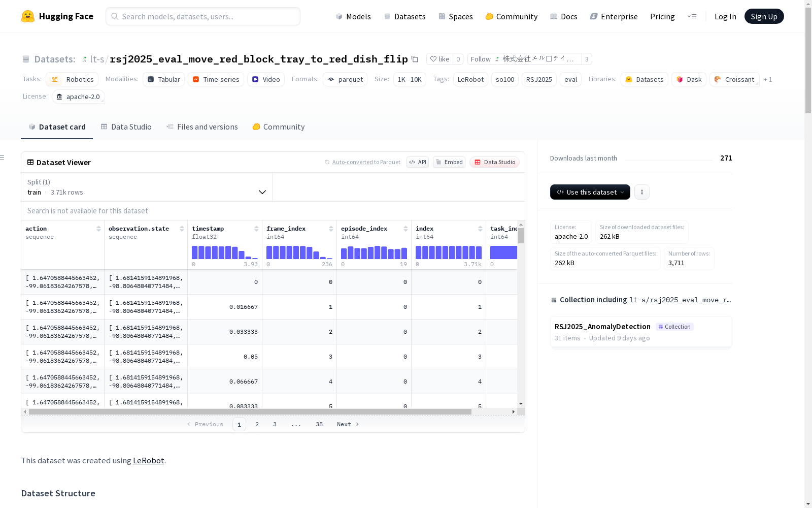Click the lt-s organization avatar icon
This screenshot has width=812, height=508.
click(84, 59)
